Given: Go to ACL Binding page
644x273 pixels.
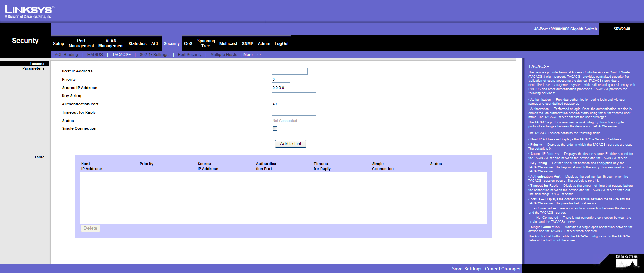Looking at the screenshot, I should [x=67, y=55].
